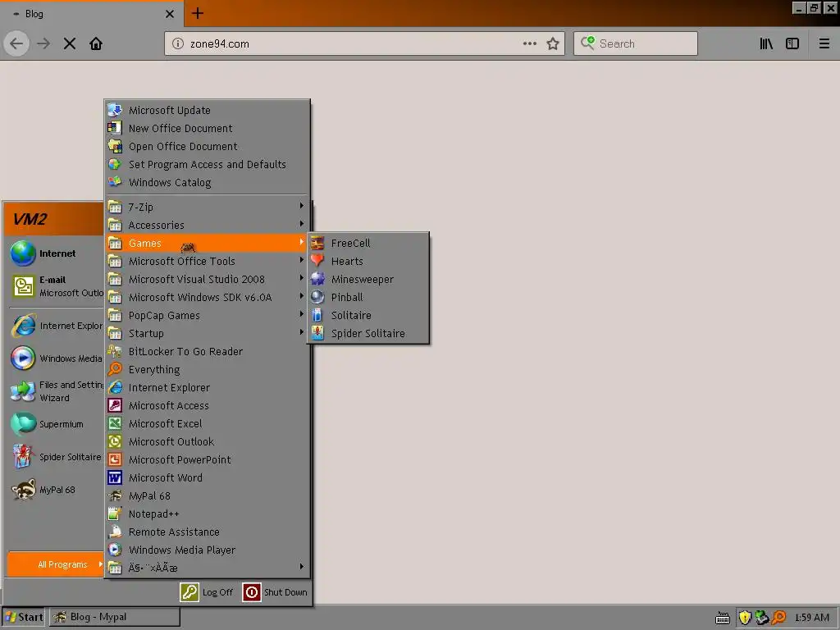Screen dimensions: 840x630
Task: Click the Minesweeper mine icon
Action: point(317,279)
